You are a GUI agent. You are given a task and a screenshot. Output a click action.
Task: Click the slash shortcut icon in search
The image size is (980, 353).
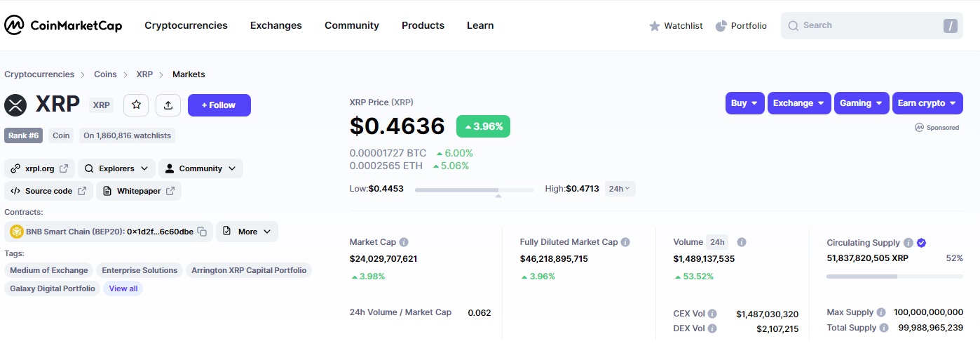(x=950, y=26)
